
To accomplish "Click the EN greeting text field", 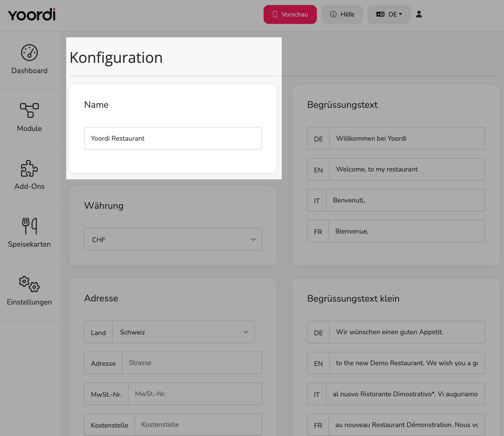I will (407, 169).
